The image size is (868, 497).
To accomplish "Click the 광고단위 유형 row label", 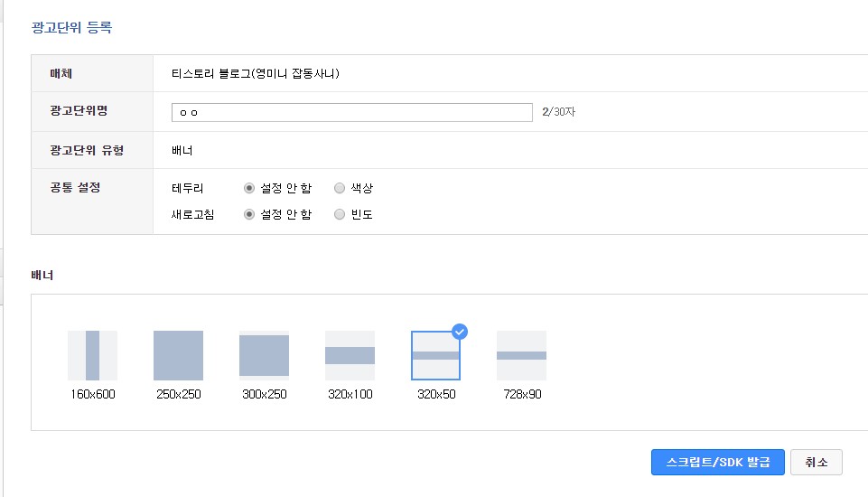I will coord(87,150).
